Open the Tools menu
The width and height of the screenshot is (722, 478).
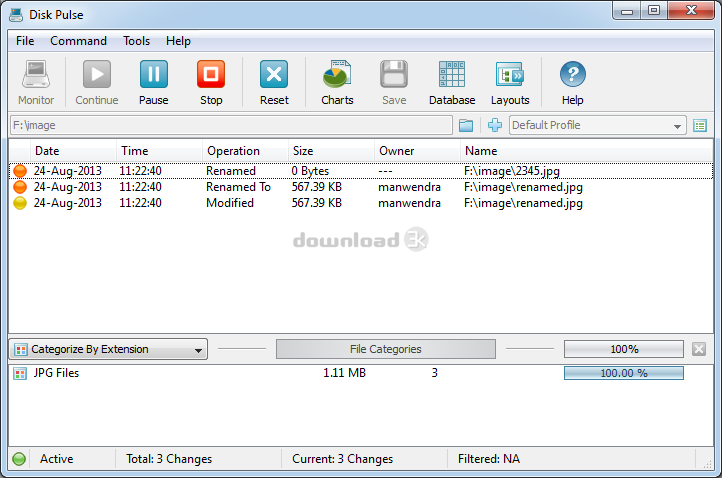[x=137, y=41]
